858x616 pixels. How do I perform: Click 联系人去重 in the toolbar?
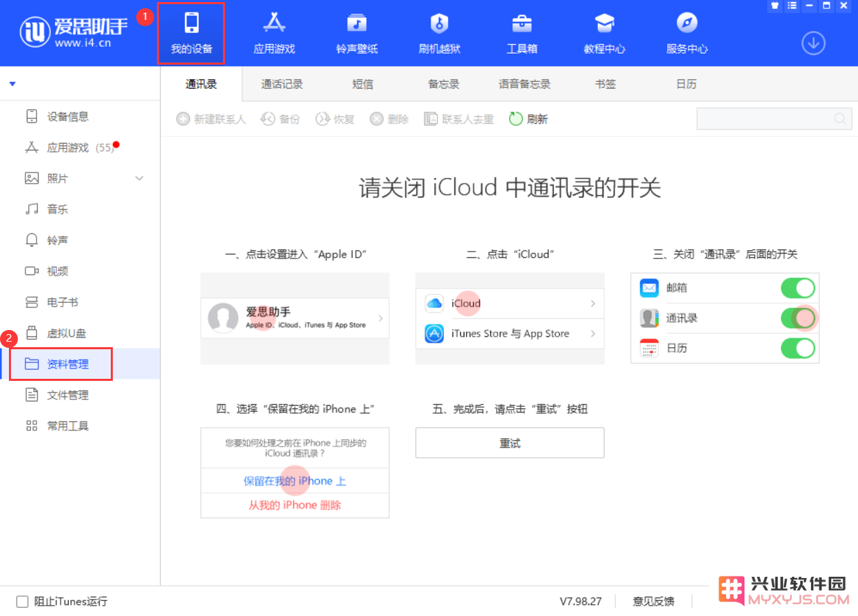[459, 120]
